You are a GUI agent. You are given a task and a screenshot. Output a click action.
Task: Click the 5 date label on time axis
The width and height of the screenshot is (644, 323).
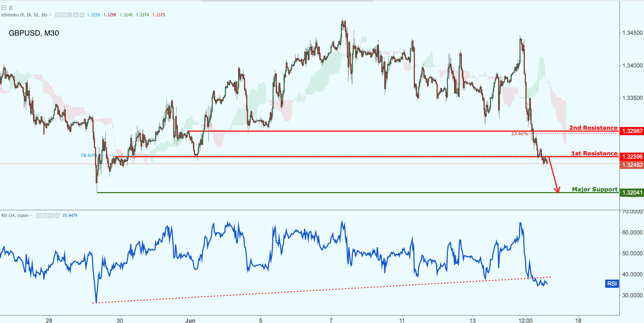click(x=261, y=321)
